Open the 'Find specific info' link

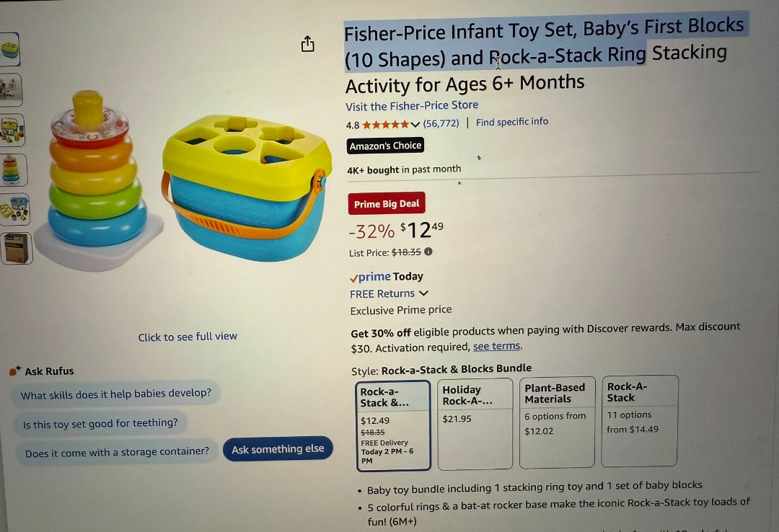[x=511, y=122]
